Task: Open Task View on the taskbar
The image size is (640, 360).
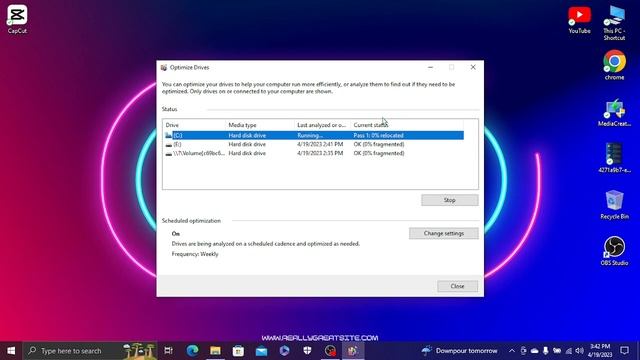Action: tap(168, 351)
